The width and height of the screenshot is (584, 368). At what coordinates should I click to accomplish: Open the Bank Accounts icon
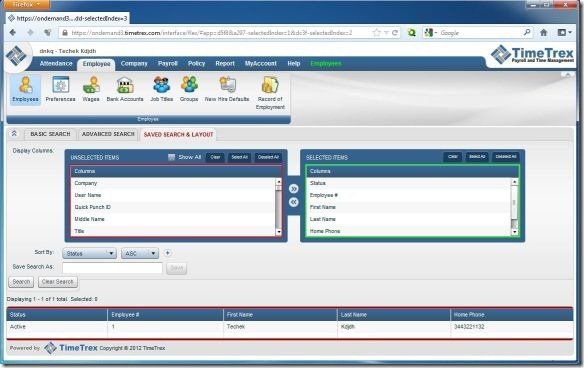[125, 89]
